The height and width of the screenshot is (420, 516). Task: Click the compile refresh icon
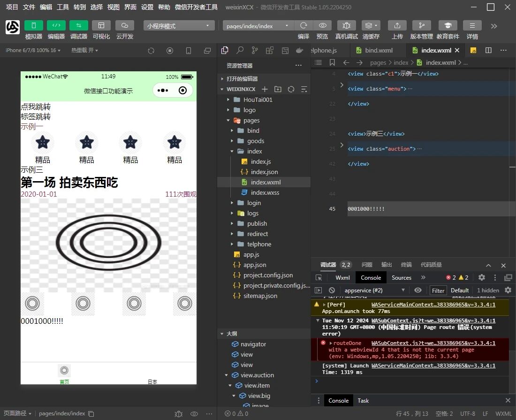[x=304, y=25]
